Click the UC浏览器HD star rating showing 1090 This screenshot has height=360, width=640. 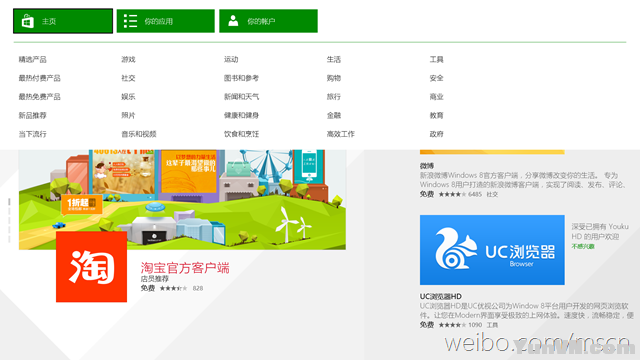[x=452, y=325]
